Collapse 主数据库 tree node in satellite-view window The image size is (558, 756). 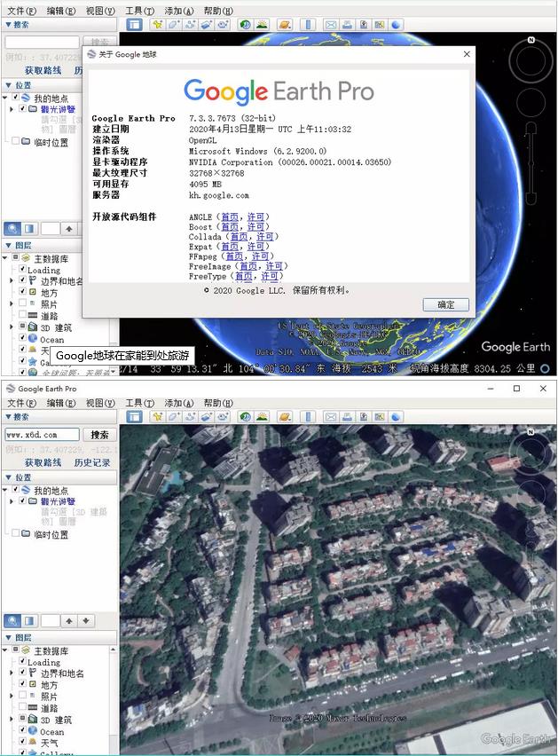(x=4, y=650)
